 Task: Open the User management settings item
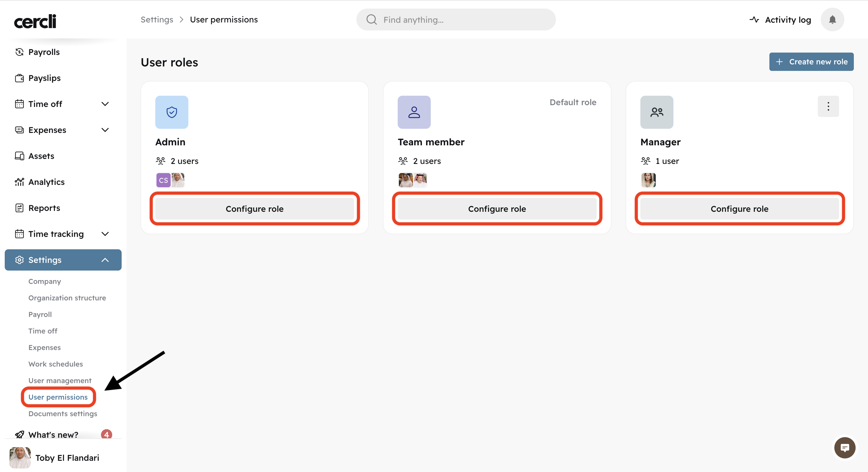pyautogui.click(x=60, y=380)
